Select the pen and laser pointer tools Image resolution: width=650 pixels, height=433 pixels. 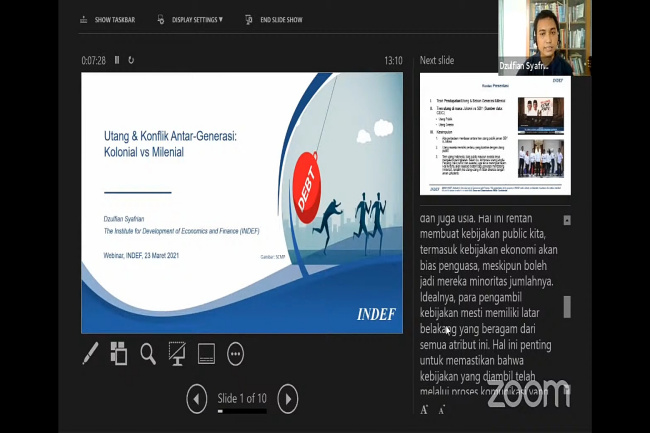[x=90, y=353]
